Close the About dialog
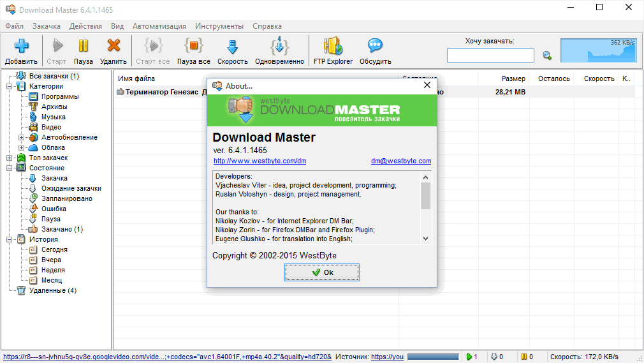The height and width of the screenshot is (363, 644). click(x=427, y=85)
